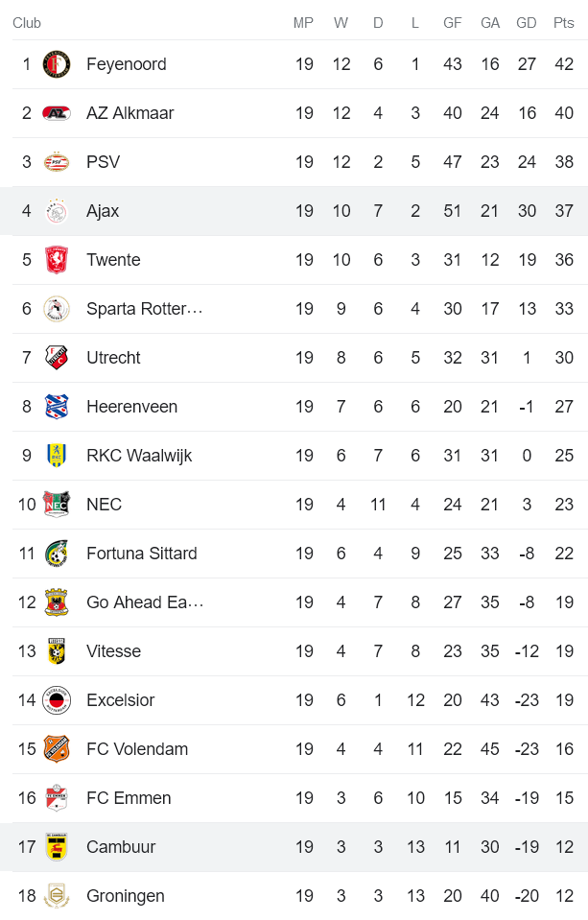This screenshot has height=920, width=588.
Task: Click the Ajax club logo
Action: point(57,211)
